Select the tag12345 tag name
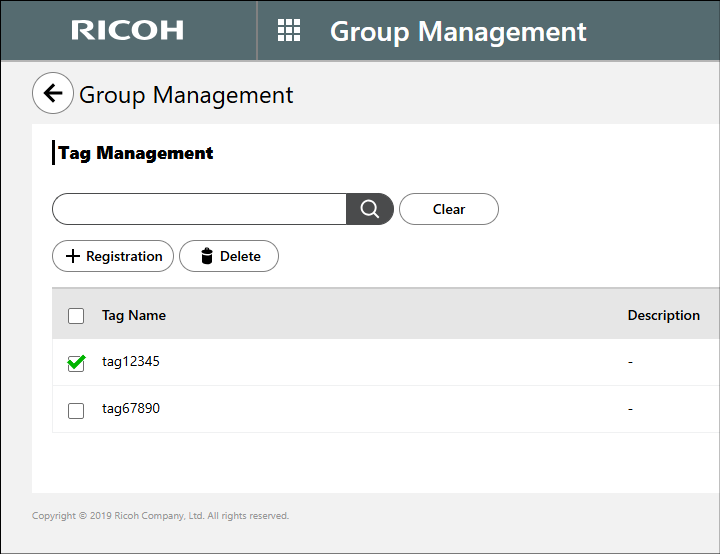The width and height of the screenshot is (720, 554). [x=131, y=362]
